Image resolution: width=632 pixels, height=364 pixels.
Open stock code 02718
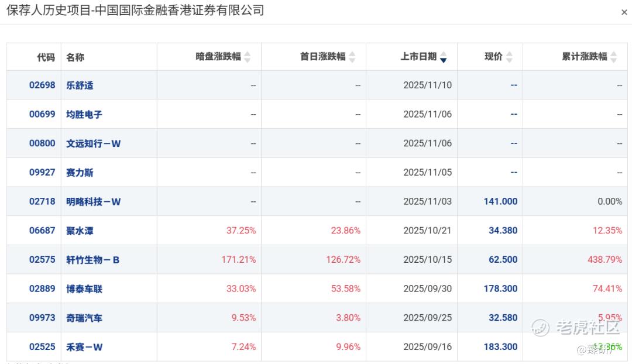(42, 201)
